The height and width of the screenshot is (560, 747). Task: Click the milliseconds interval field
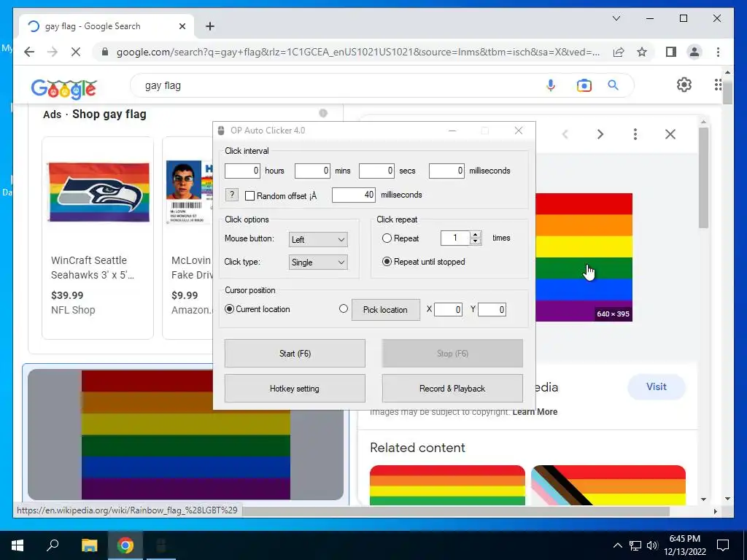tap(446, 171)
